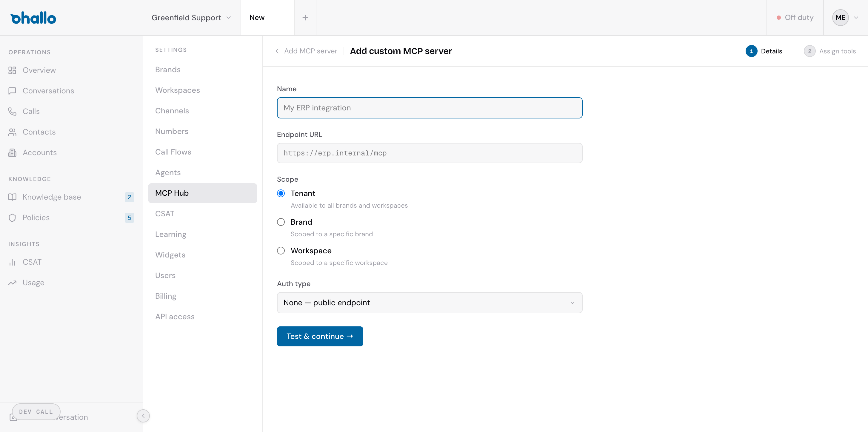This screenshot has width=868, height=432.
Task: Select MCP Hub in settings
Action: click(x=202, y=193)
